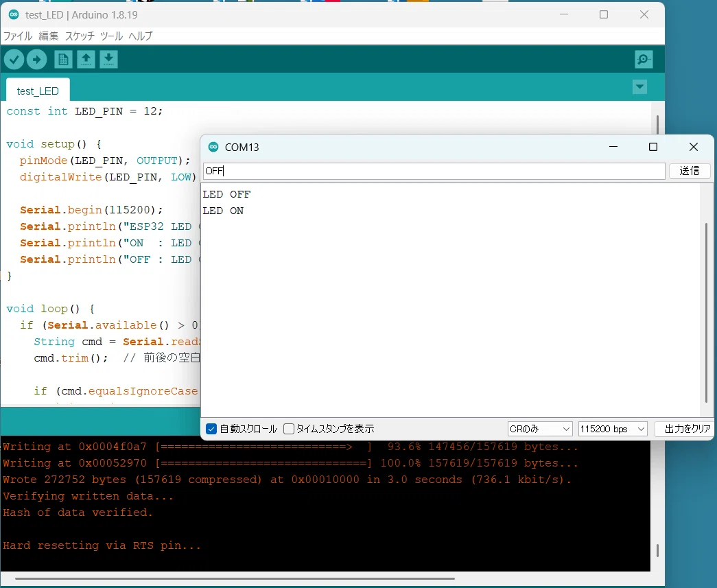Click the 'Serial.begin(115200);' code line
This screenshot has height=588, width=717.
(91, 210)
